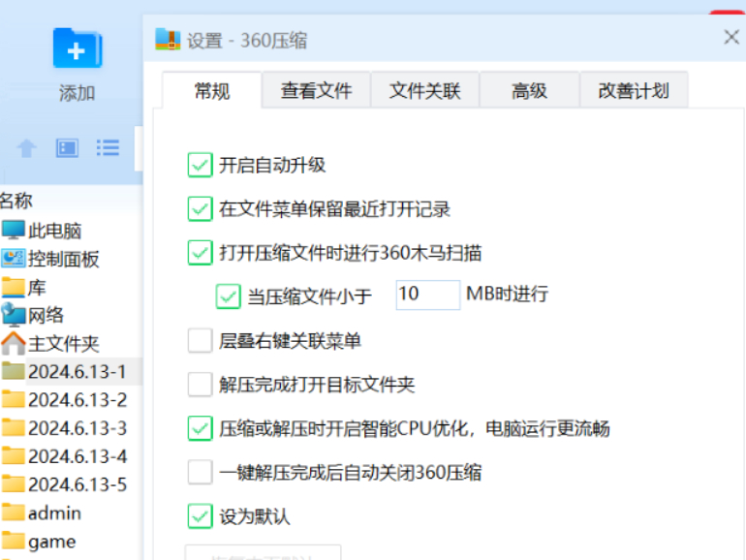Enable 解压完成打开目标文件夹 checkbox
Screen dimensions: 746x560
[200, 385]
